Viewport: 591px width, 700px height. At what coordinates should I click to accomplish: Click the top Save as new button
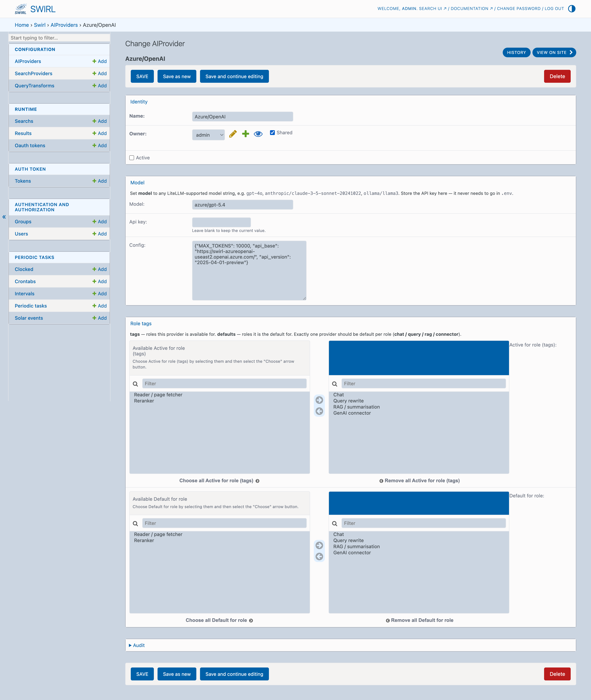pyautogui.click(x=177, y=76)
